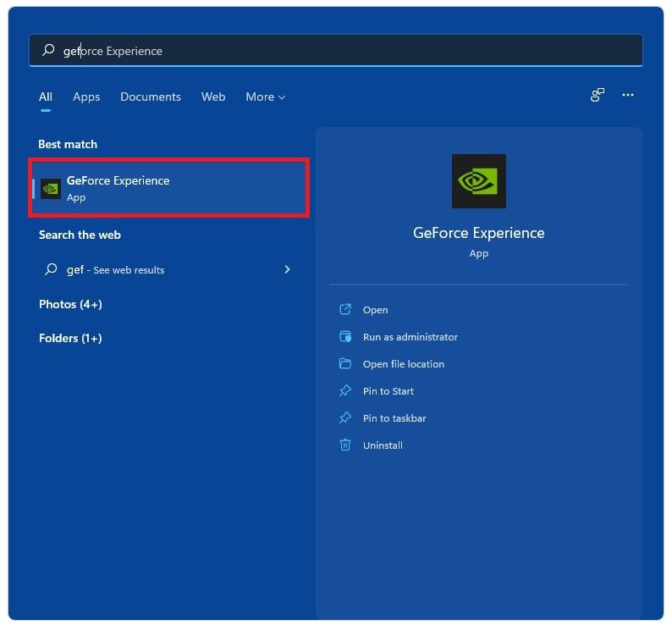Click the magnifier icon beside gef web result

[51, 269]
